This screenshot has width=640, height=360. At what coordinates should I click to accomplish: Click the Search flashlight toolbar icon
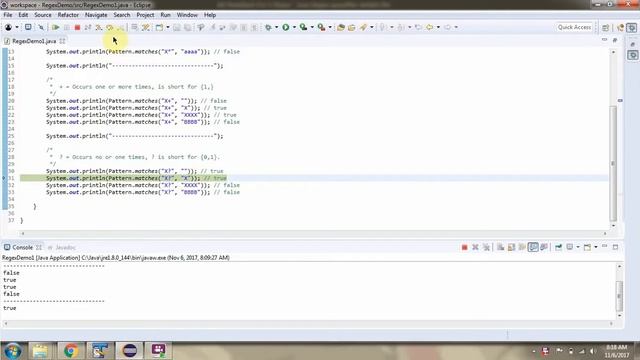[x=363, y=27]
